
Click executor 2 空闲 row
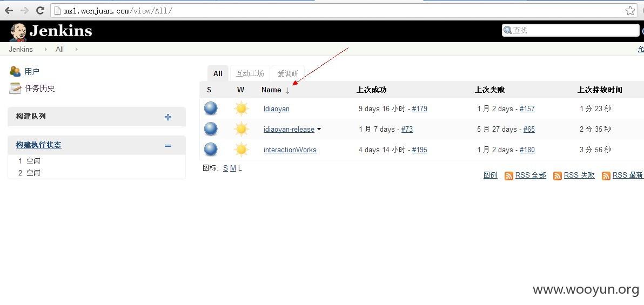click(97, 173)
